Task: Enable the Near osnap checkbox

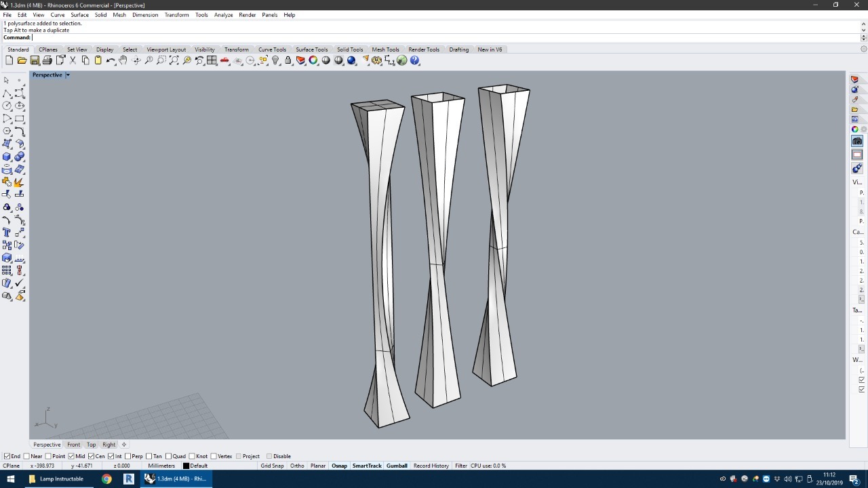Action: coord(26,456)
